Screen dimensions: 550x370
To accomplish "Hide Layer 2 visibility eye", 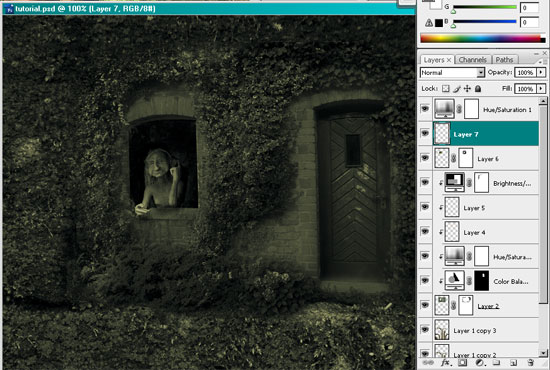I will 425,305.
